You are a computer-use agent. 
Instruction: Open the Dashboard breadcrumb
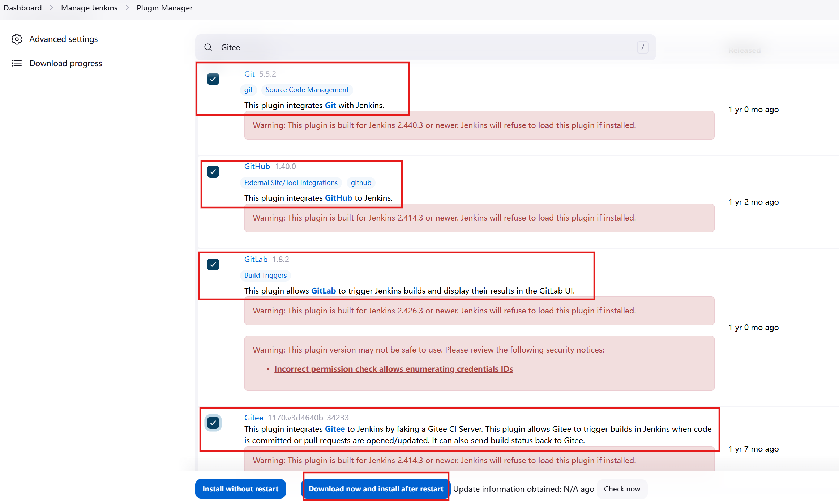tap(22, 8)
